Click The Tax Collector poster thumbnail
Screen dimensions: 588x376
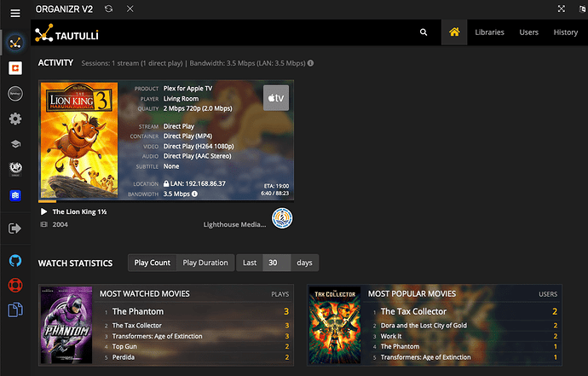[335, 325]
